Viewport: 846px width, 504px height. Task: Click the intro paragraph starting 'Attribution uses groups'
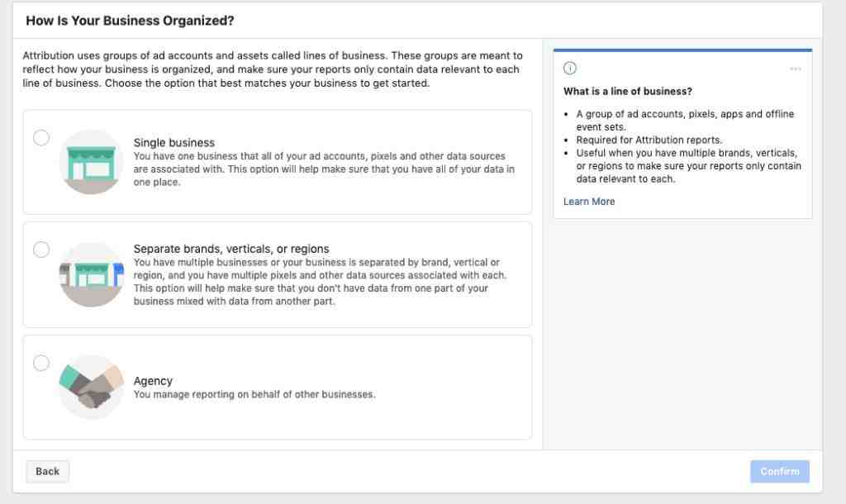(x=273, y=69)
